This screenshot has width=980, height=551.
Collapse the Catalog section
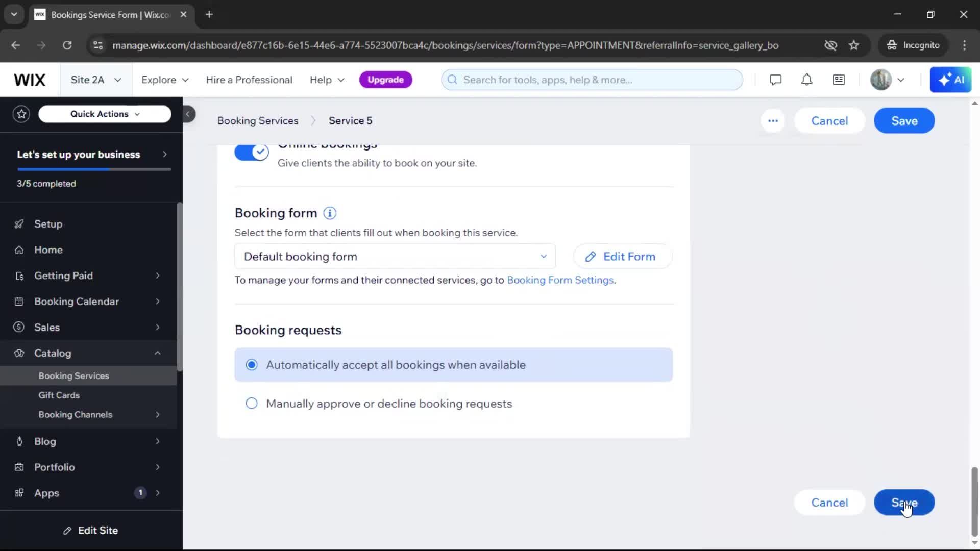[x=158, y=353]
